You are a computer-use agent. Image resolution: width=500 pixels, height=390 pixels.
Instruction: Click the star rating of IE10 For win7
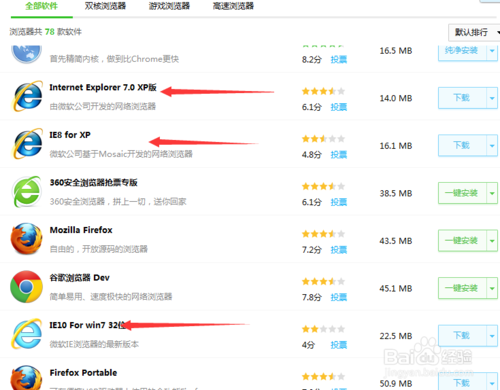[x=323, y=329]
